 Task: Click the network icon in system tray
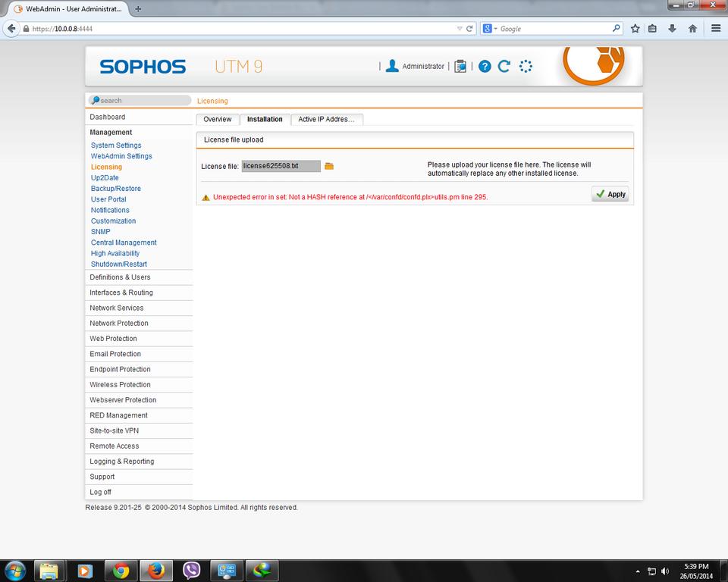(652, 571)
